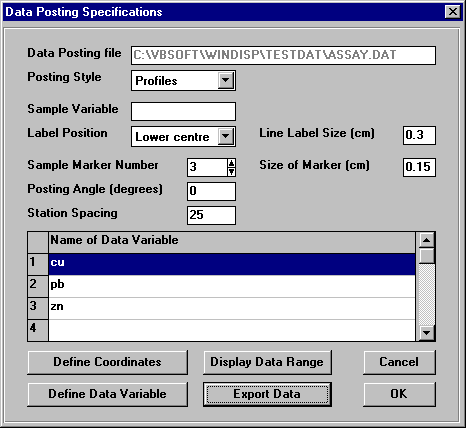
Task: Select empty row 4 in variable list
Action: pos(232,330)
